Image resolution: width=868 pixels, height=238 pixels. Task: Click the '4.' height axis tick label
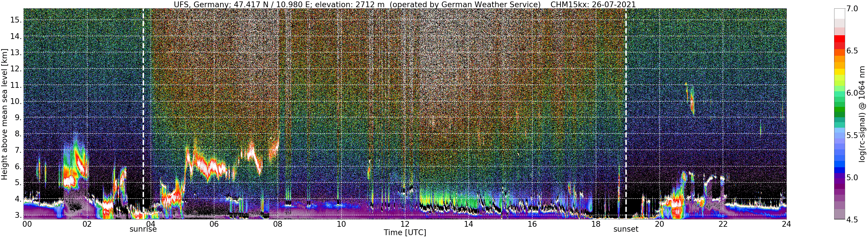(x=18, y=199)
